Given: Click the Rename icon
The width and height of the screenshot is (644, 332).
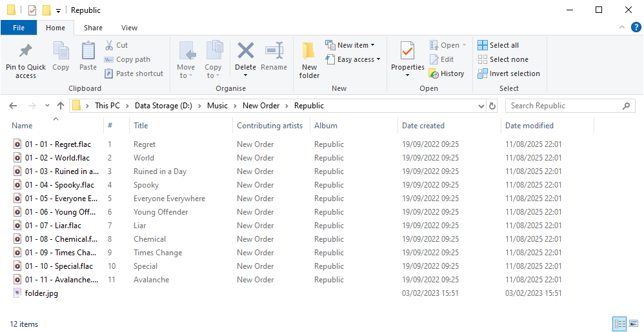Looking at the screenshot, I should (274, 51).
